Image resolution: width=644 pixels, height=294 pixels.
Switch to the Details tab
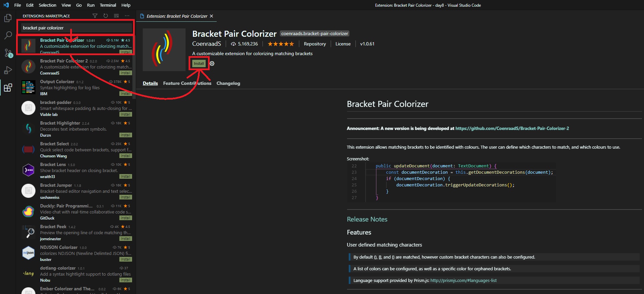point(150,83)
